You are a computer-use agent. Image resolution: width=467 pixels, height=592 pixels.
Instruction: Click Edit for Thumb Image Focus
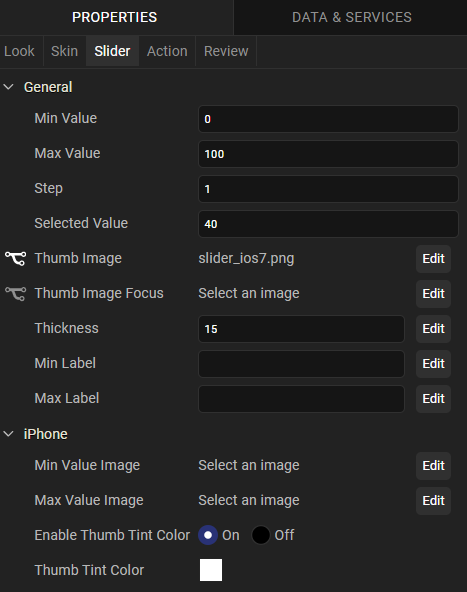[x=433, y=294]
